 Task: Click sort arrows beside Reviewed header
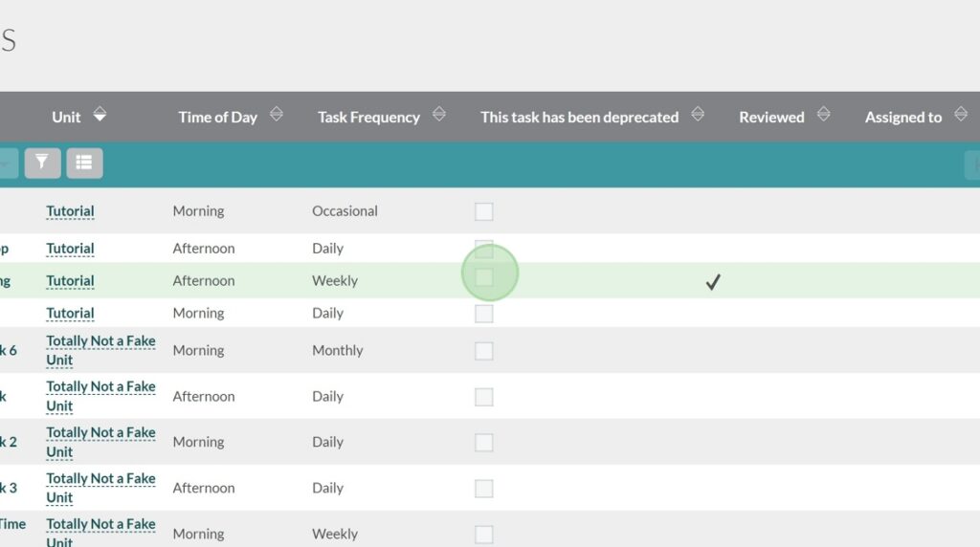click(823, 115)
